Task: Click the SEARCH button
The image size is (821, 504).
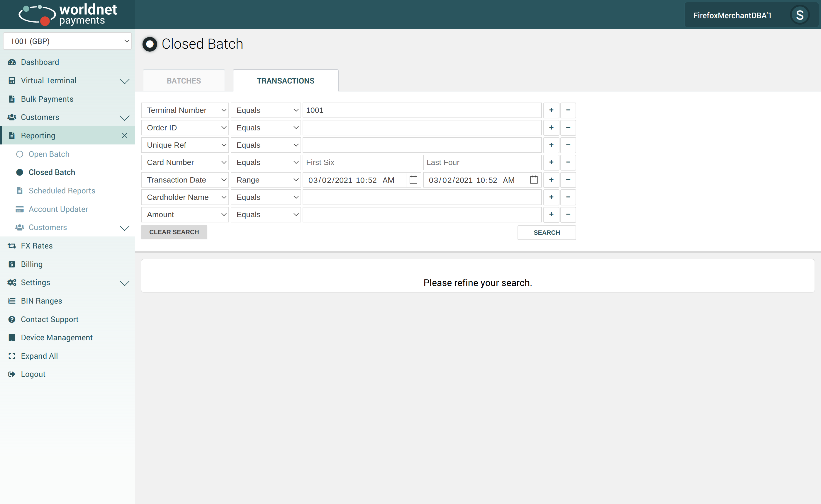Action: (546, 233)
